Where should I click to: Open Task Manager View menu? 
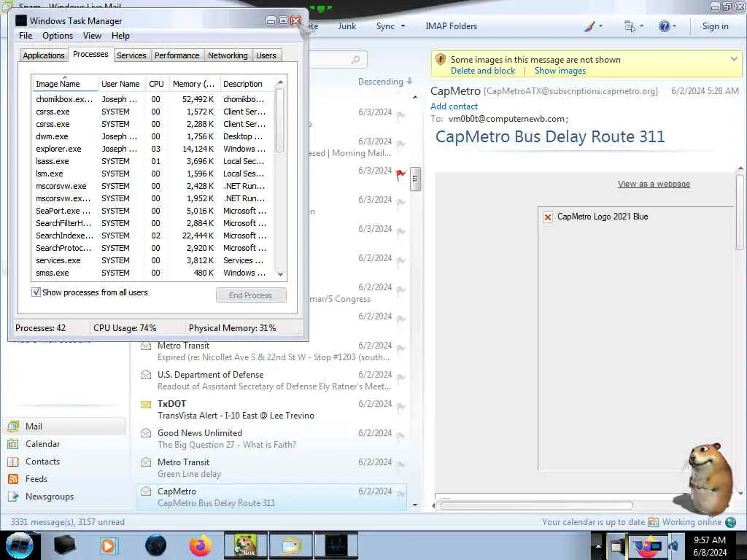tap(92, 36)
